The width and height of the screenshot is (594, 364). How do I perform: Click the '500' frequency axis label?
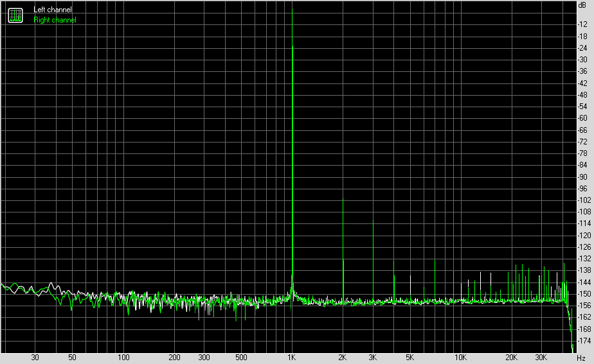pos(241,358)
